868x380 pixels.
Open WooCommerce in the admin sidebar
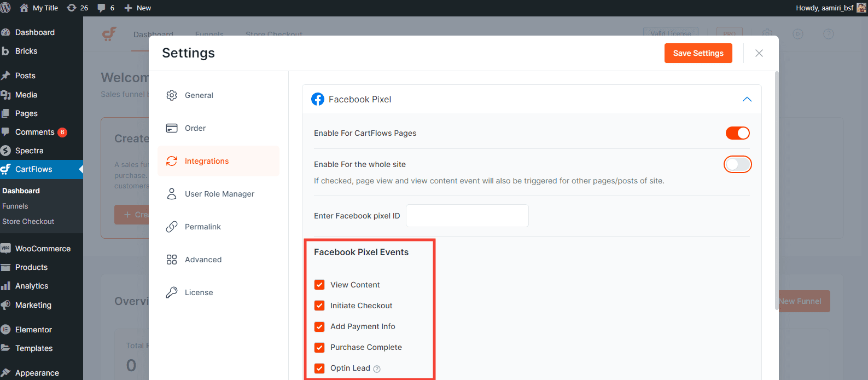point(43,249)
